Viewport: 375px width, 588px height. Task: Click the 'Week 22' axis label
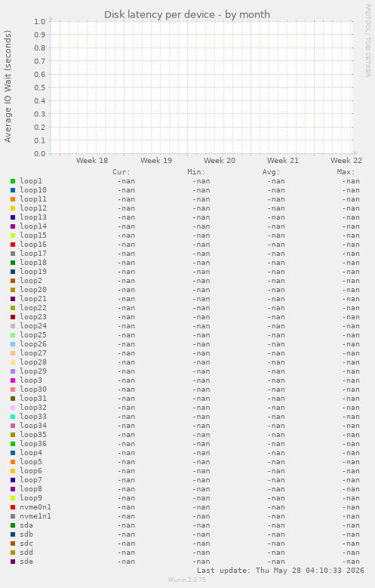click(x=346, y=161)
